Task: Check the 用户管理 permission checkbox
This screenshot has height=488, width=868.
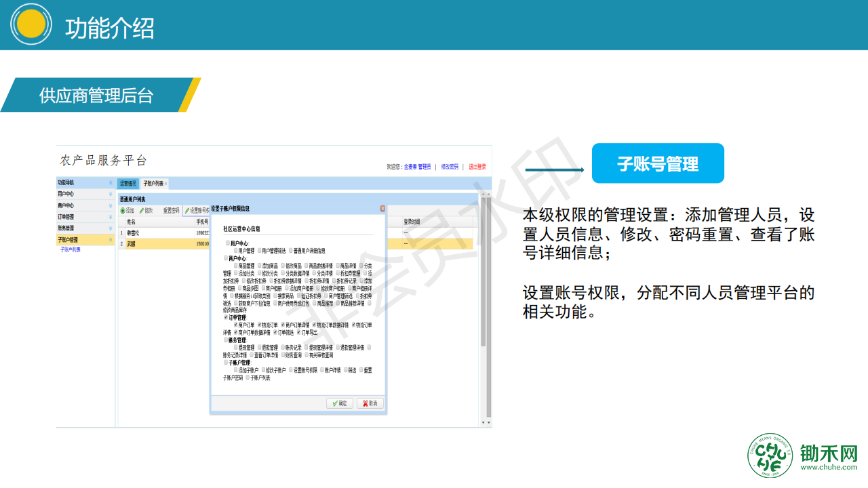Action: tap(235, 251)
